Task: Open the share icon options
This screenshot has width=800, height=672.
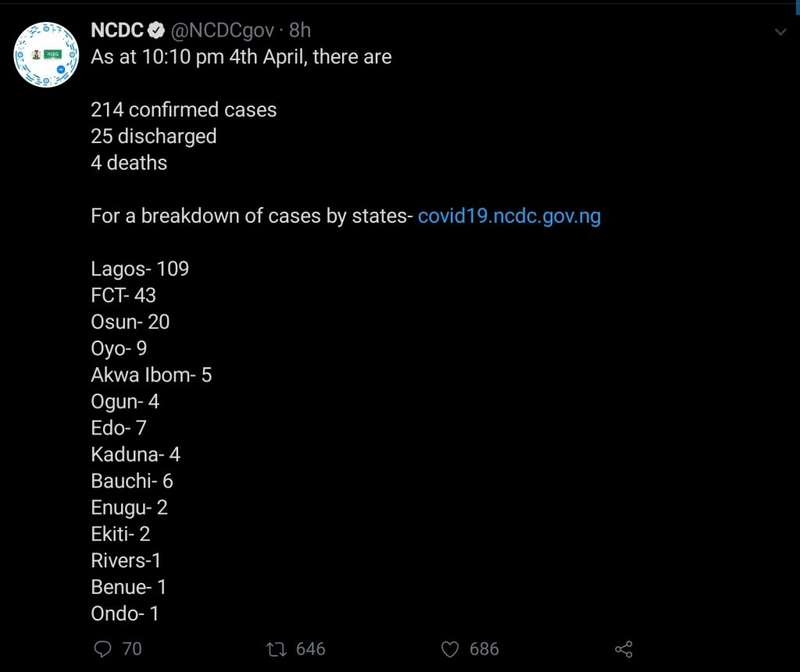Action: (x=623, y=649)
